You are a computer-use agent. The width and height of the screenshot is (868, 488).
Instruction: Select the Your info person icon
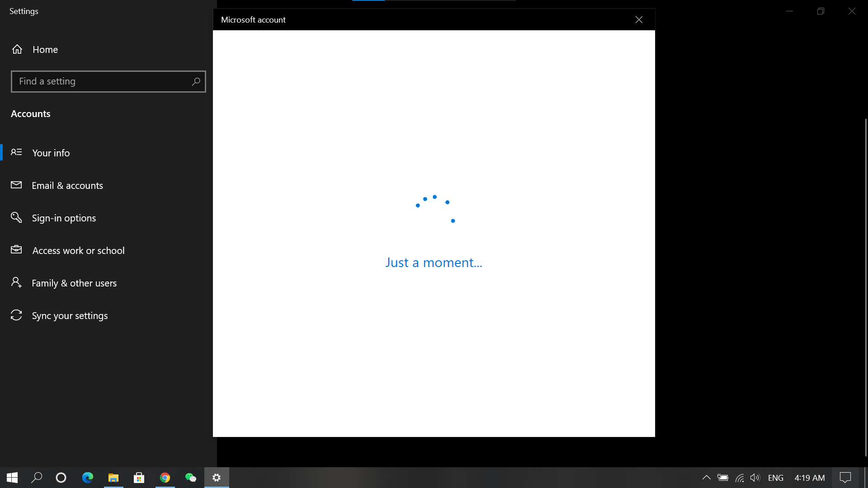(16, 152)
